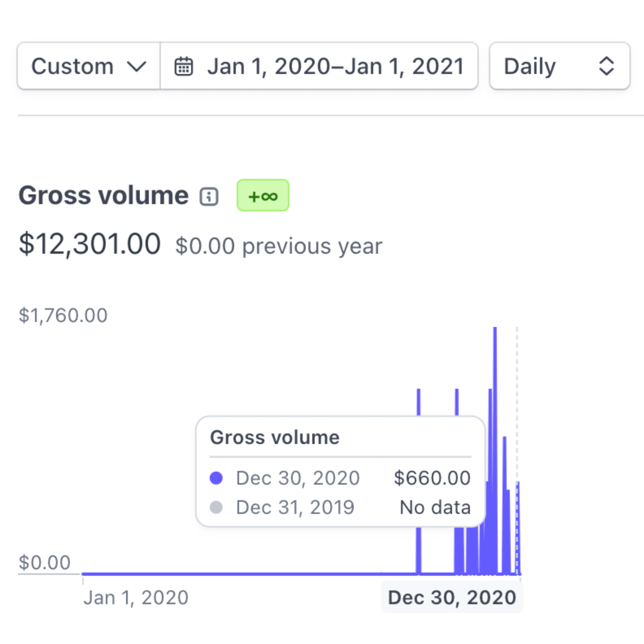Image resolution: width=644 pixels, height=644 pixels.
Task: Click the highlighted Dec 30, 2020 axis label
Action: coord(452,597)
